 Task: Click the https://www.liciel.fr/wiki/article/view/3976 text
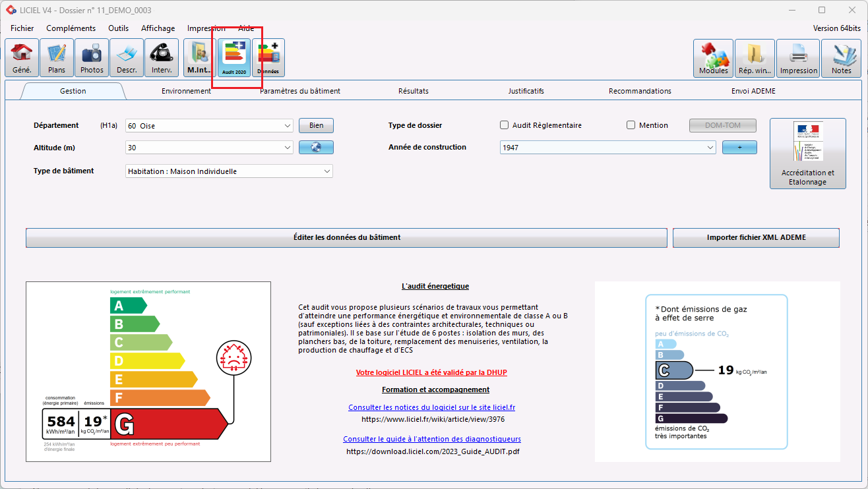tap(433, 419)
